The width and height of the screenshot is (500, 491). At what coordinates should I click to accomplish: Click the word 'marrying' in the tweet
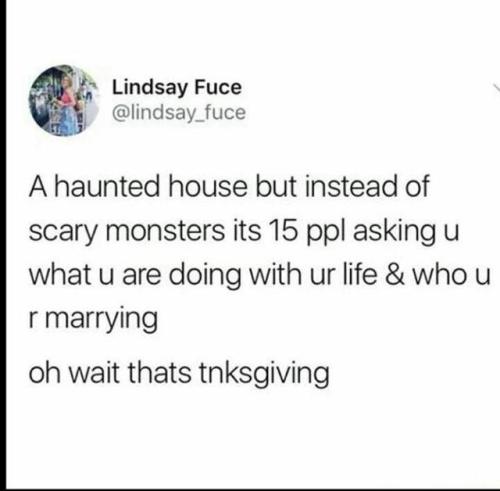[x=101, y=320]
